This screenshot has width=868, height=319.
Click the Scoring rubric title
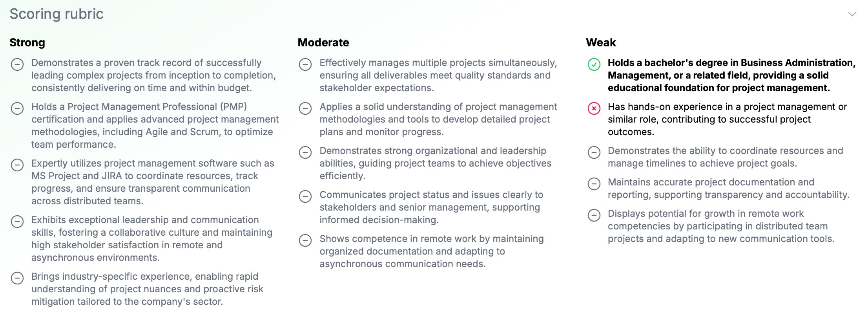pos(57,14)
